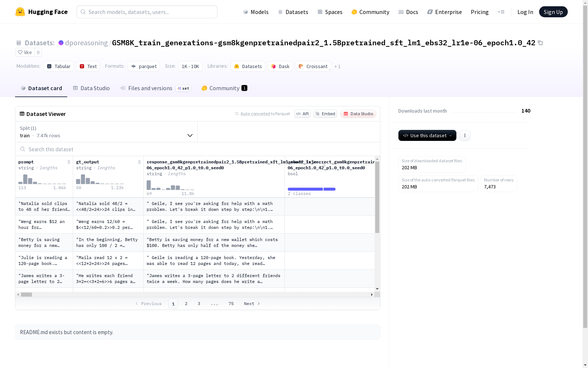Click the Next page button
588x368 pixels.
tap(252, 304)
